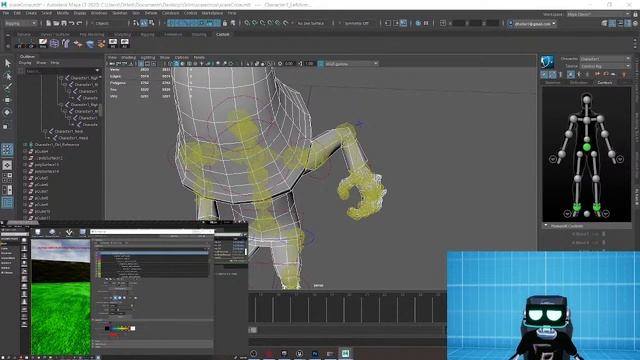
Task: Choose the Paint selection brush tool
Action: click(8, 87)
